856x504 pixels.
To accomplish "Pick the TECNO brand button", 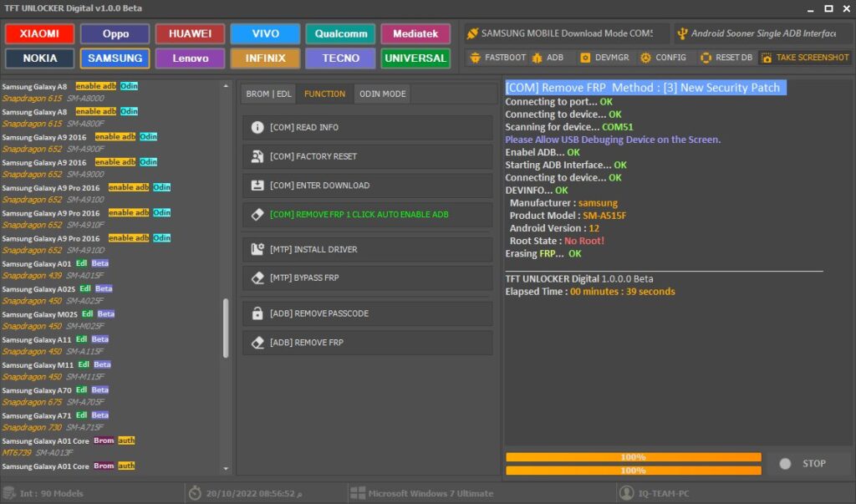I will 341,58.
